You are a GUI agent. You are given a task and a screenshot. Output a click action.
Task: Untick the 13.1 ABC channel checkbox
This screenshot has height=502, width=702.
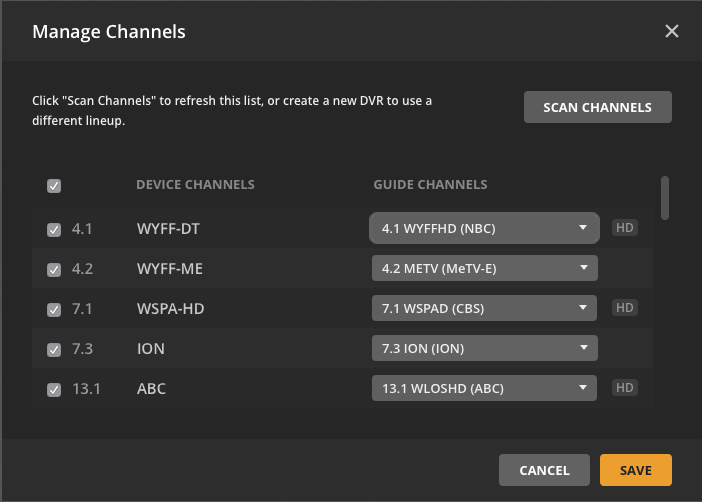[x=54, y=390]
